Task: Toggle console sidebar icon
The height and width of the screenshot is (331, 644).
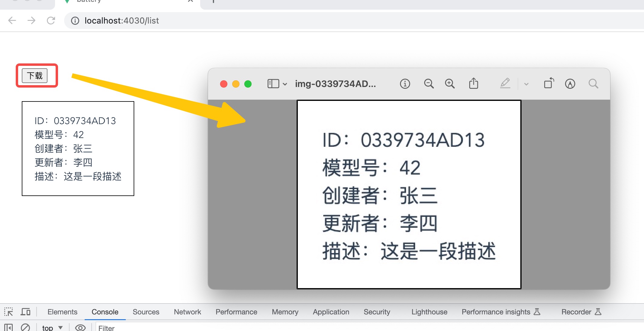Action: pyautogui.click(x=8, y=327)
